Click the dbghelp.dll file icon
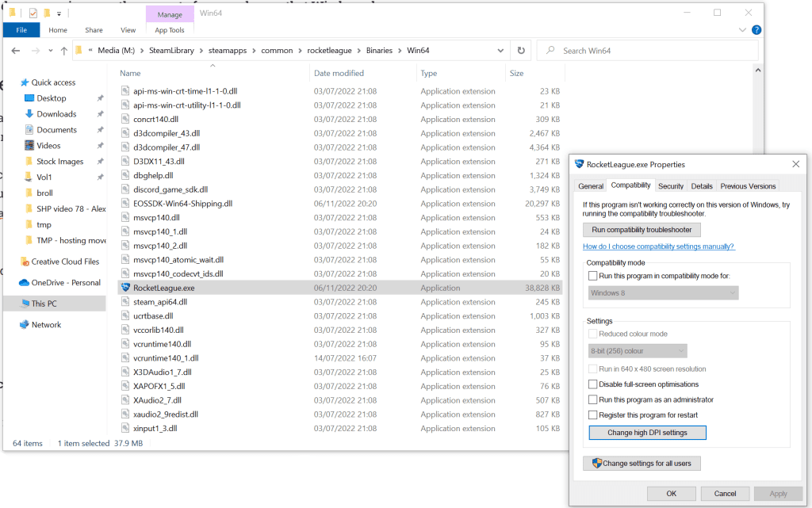 pyautogui.click(x=125, y=175)
